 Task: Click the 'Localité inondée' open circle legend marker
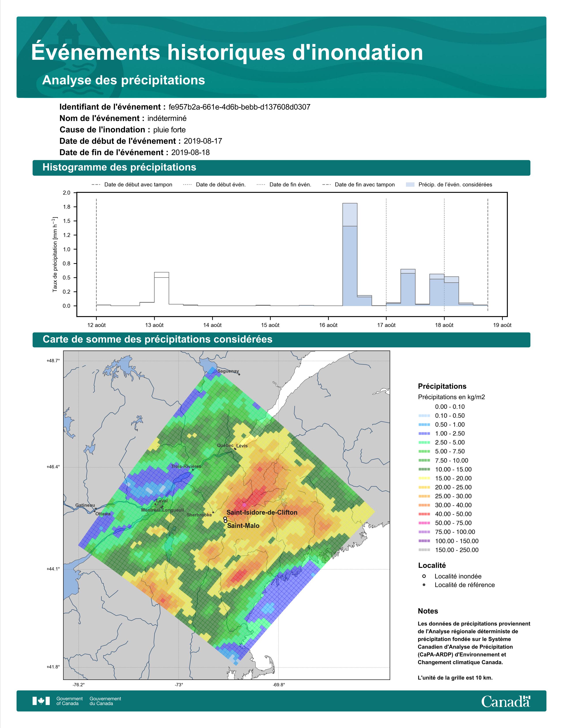424,576
